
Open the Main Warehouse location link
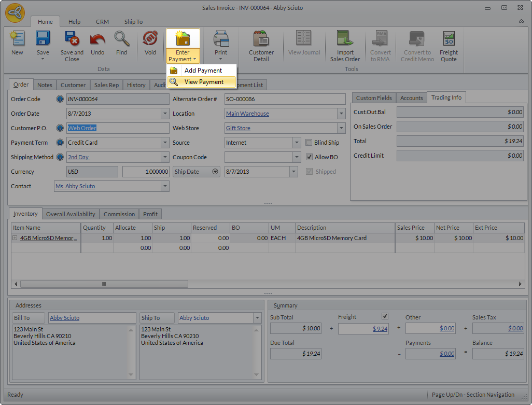[x=247, y=114]
